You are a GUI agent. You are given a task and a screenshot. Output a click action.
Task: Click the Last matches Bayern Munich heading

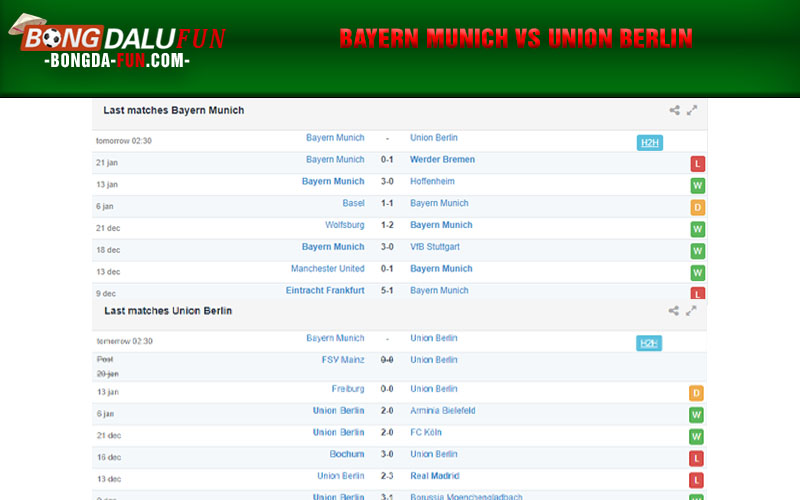click(173, 110)
